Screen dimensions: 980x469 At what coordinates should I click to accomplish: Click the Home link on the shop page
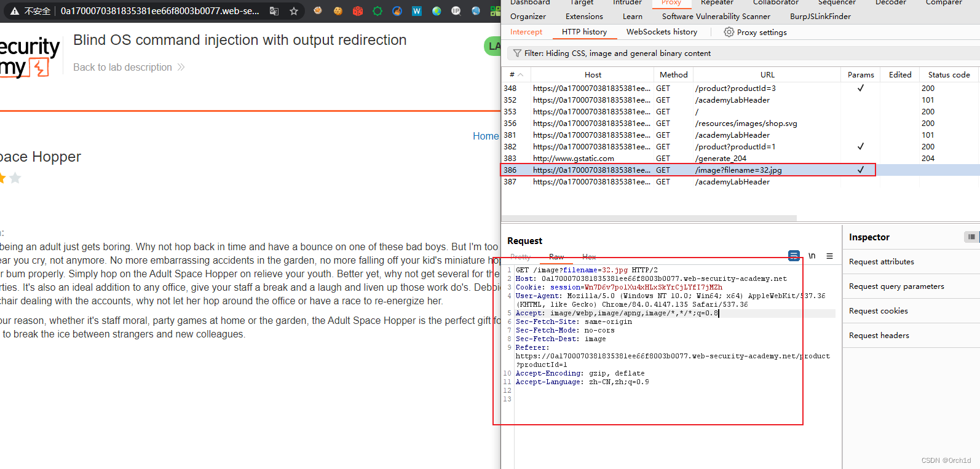coord(486,136)
